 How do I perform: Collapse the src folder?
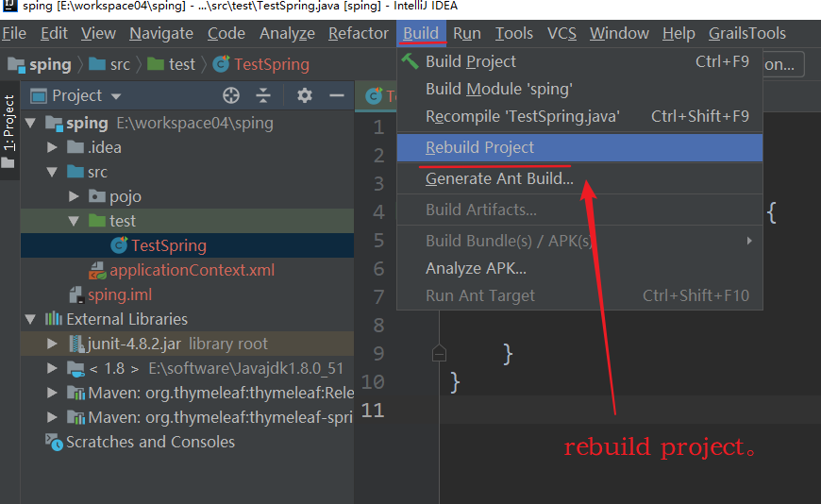click(x=52, y=172)
